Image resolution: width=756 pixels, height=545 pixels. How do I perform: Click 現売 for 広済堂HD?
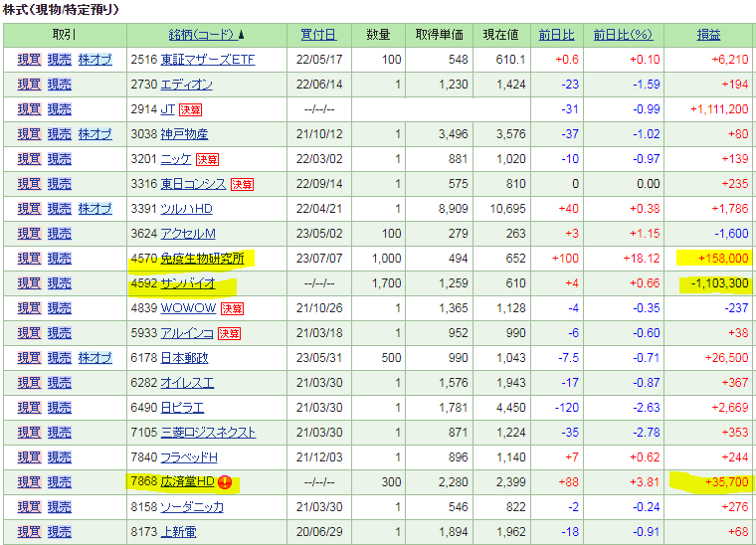60,482
